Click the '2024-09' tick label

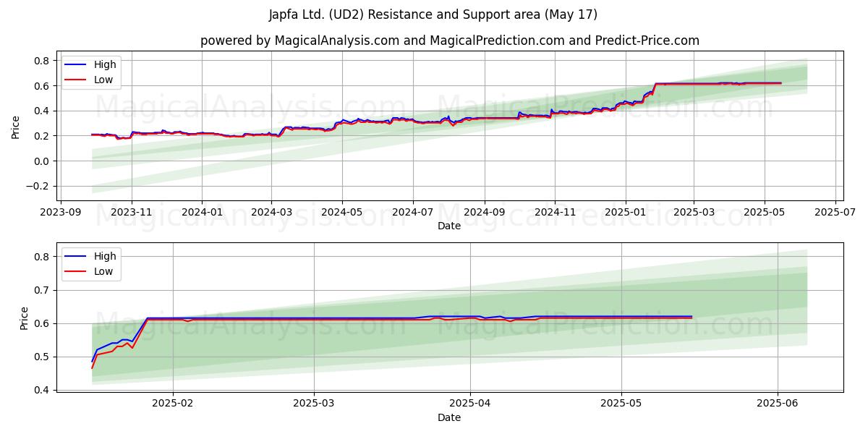click(x=484, y=212)
